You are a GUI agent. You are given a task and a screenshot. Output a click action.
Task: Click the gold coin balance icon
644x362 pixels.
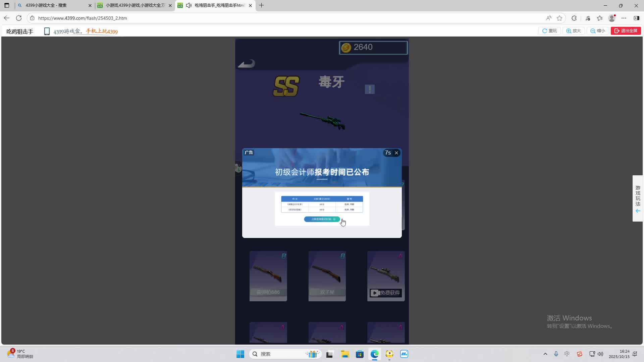pos(346,48)
